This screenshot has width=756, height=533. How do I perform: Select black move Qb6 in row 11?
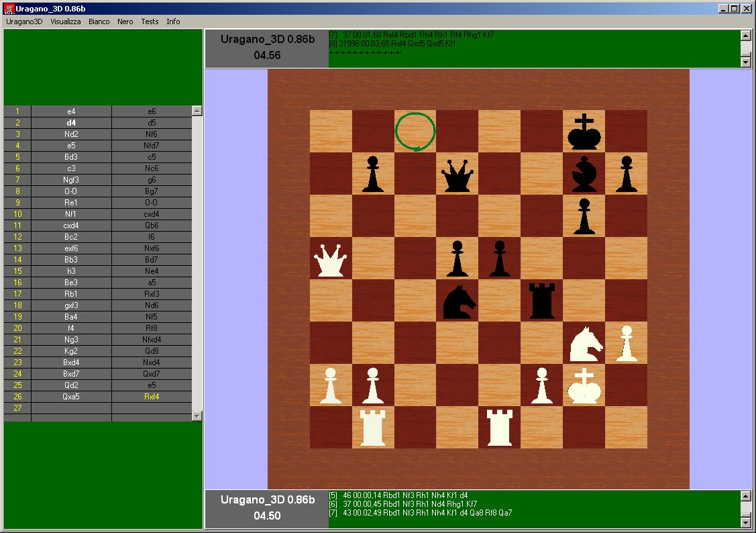pos(152,226)
